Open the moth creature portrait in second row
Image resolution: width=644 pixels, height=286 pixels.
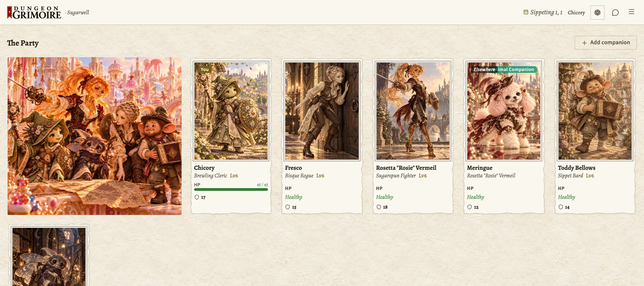pos(49,257)
